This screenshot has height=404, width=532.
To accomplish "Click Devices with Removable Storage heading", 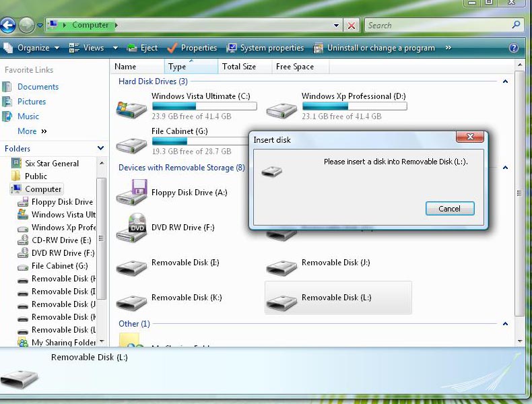I will point(182,168).
